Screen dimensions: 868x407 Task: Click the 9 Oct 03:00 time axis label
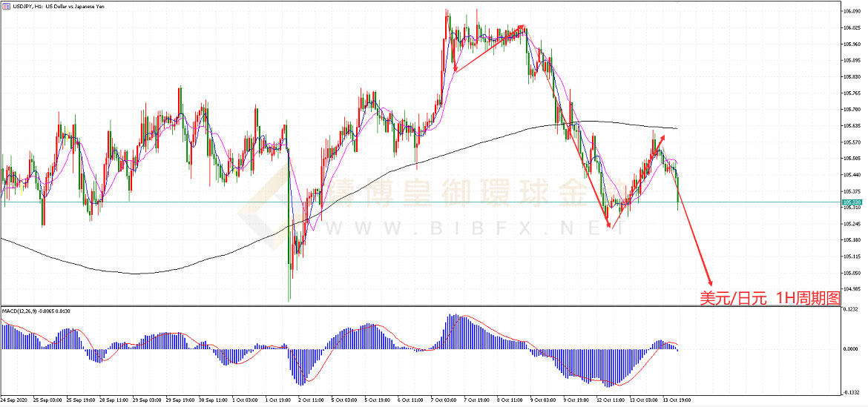point(542,400)
